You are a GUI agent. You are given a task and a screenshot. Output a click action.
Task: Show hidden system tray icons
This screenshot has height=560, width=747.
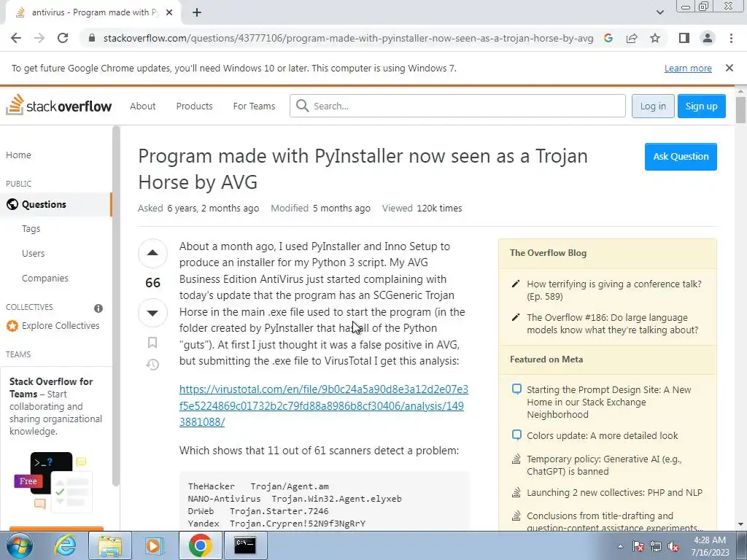[620, 546]
